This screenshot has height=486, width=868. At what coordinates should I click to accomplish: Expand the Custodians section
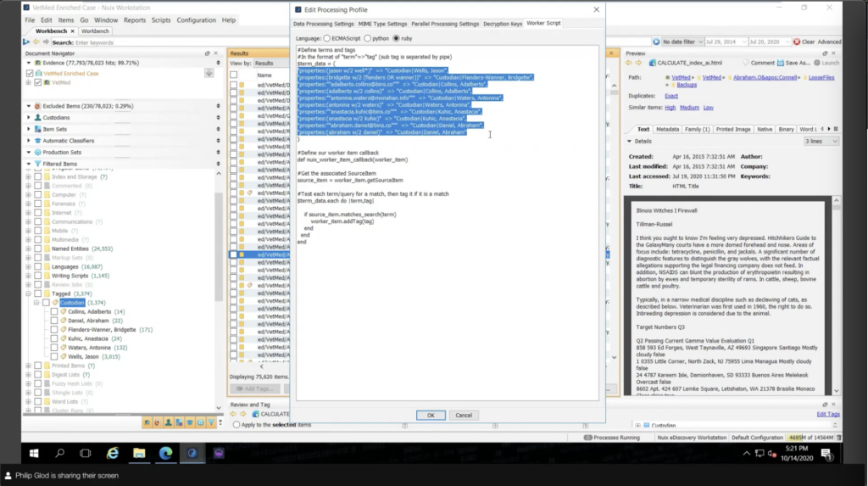tap(29, 118)
